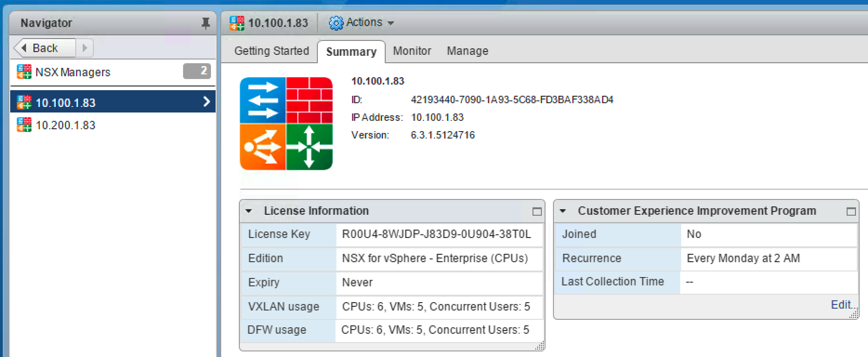The height and width of the screenshot is (357, 868).
Task: Click the large NSX Manager logo
Action: (286, 124)
